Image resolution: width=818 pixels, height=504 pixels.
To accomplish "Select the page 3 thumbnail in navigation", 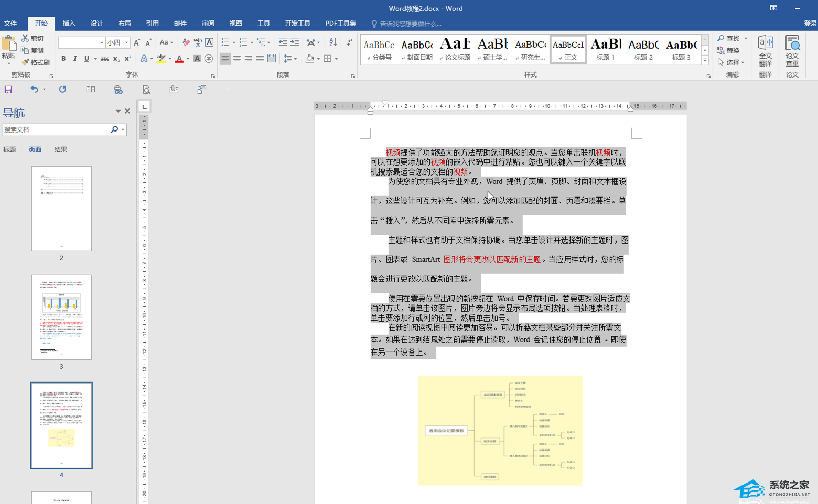I will click(61, 317).
